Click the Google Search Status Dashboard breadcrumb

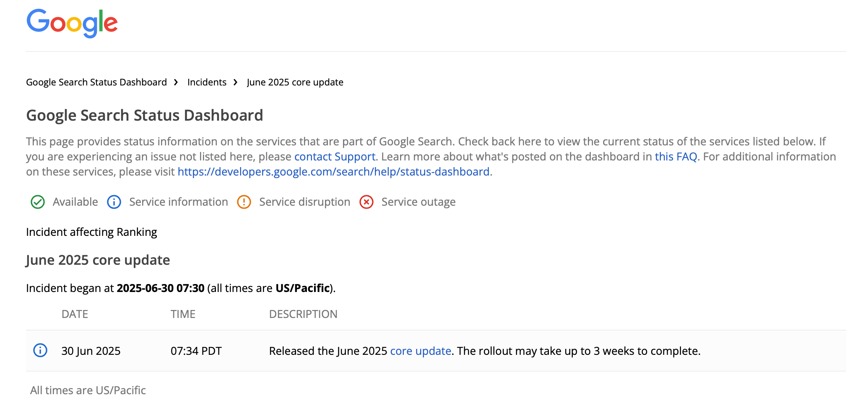point(96,82)
